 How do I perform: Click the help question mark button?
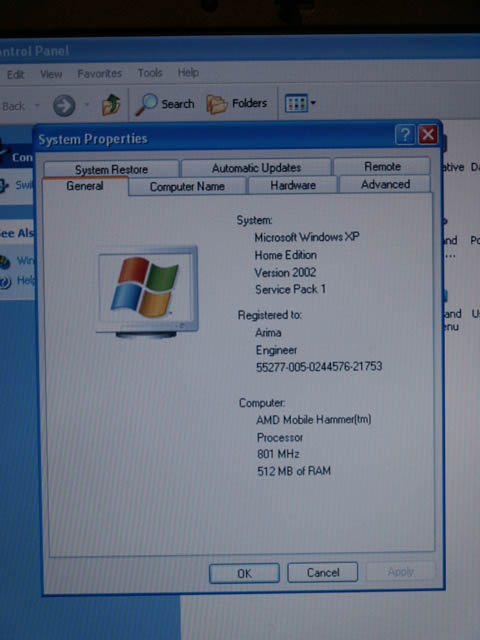tap(405, 134)
